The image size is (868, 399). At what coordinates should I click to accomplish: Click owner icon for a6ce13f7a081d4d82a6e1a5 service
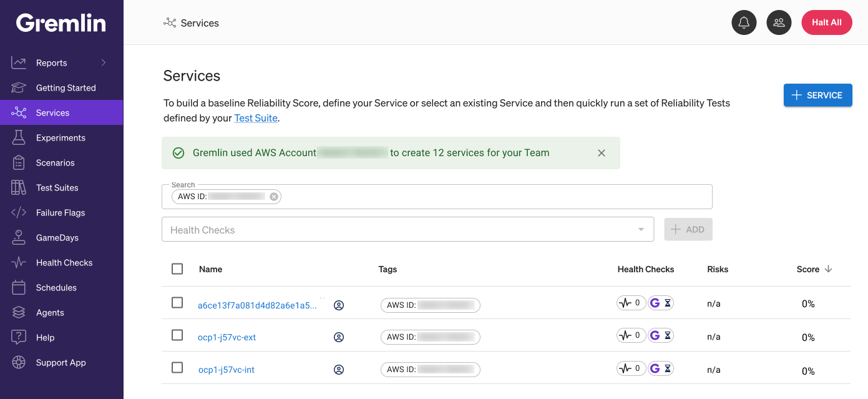(339, 305)
